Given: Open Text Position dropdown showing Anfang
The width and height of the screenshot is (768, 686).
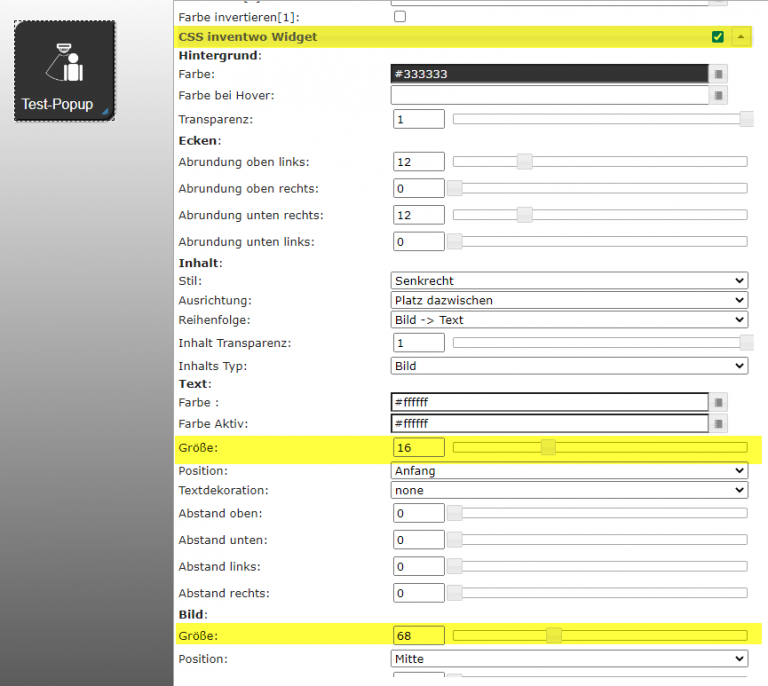Looking at the screenshot, I should click(568, 470).
